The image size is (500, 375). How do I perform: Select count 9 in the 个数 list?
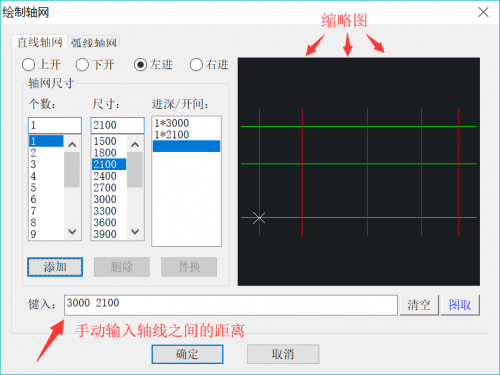[46, 234]
